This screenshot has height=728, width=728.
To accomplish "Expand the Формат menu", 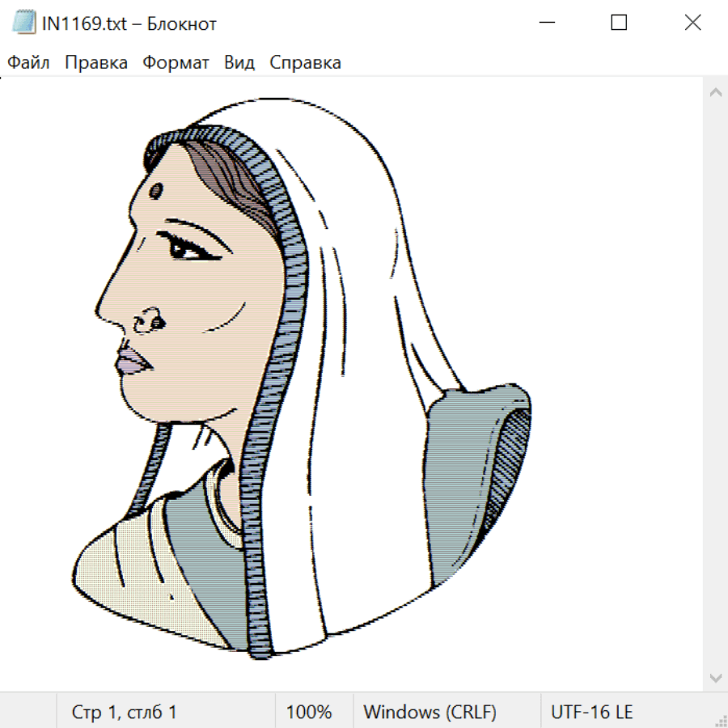I will 176,63.
